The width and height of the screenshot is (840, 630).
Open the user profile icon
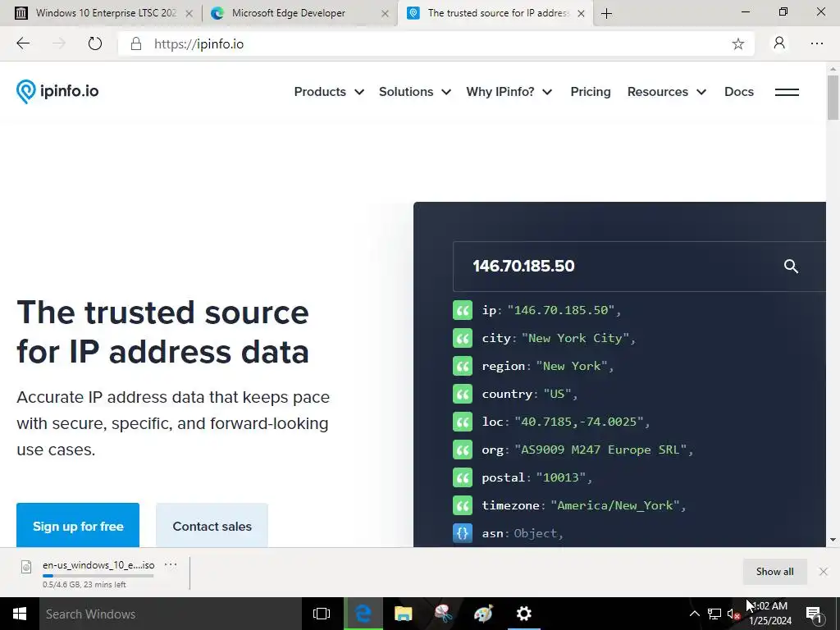click(779, 43)
